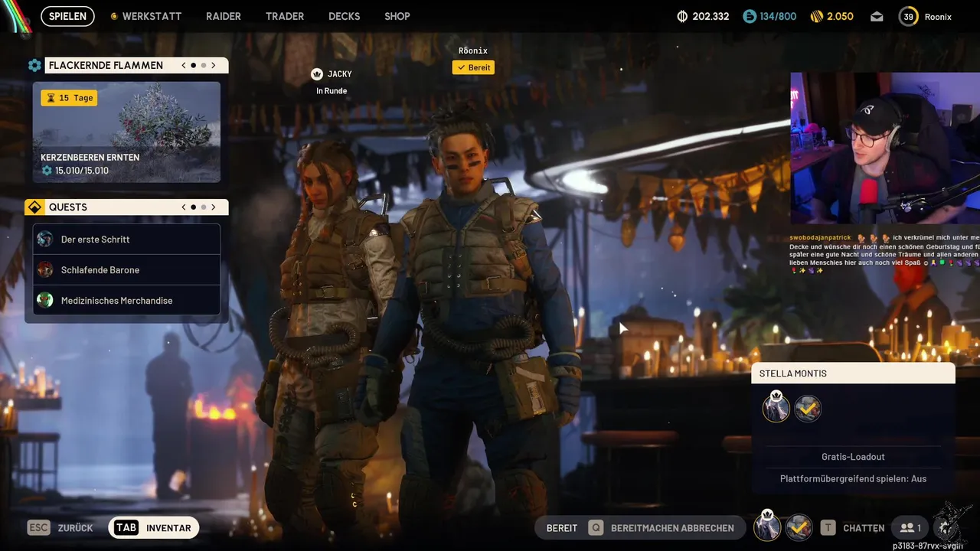Click the streamer webcam overlay
980x551 pixels.
click(x=885, y=148)
